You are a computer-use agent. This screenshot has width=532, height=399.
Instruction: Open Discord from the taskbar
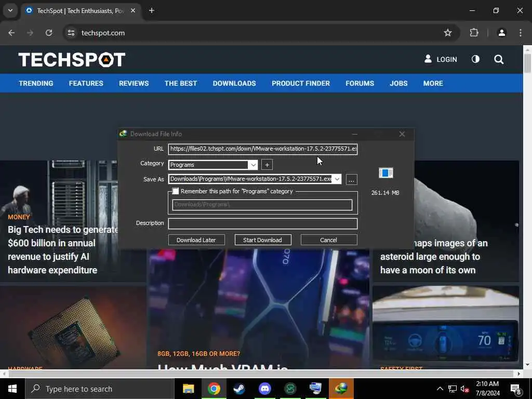pos(265,389)
